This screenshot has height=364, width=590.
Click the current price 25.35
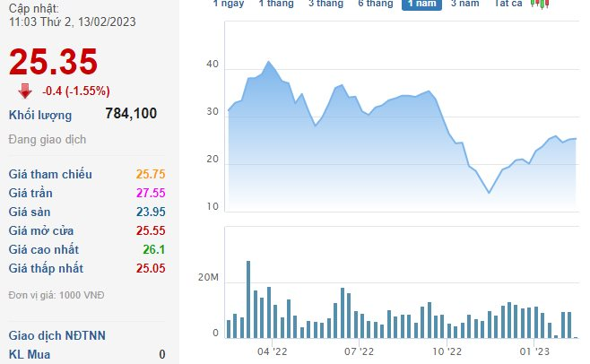pyautogui.click(x=53, y=63)
